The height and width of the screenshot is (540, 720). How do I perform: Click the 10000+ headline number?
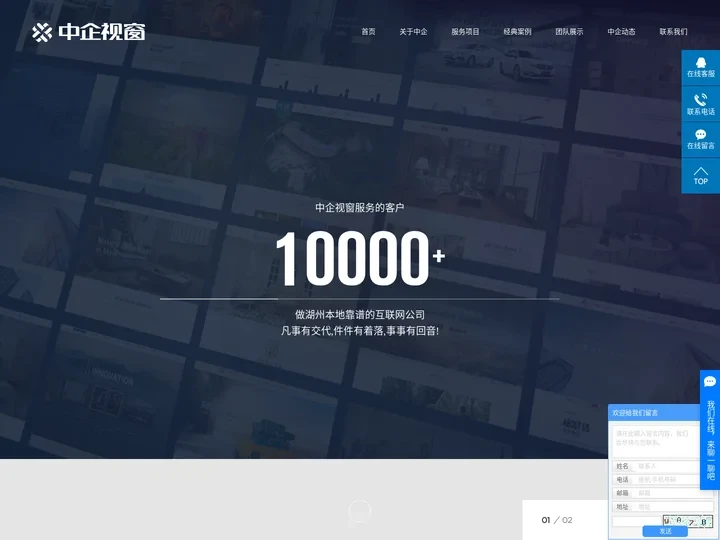pyautogui.click(x=360, y=259)
